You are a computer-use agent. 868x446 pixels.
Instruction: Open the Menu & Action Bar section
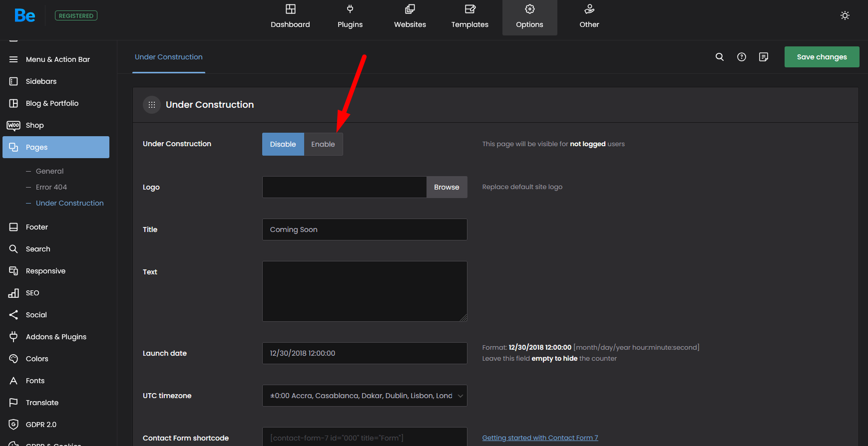click(x=58, y=59)
